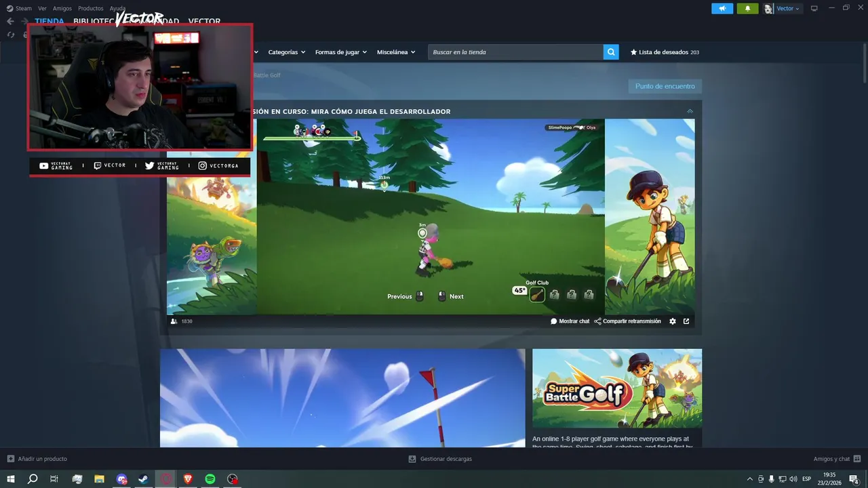The image size is (868, 488).
Task: Show hidden system tray icons
Action: coord(749,479)
